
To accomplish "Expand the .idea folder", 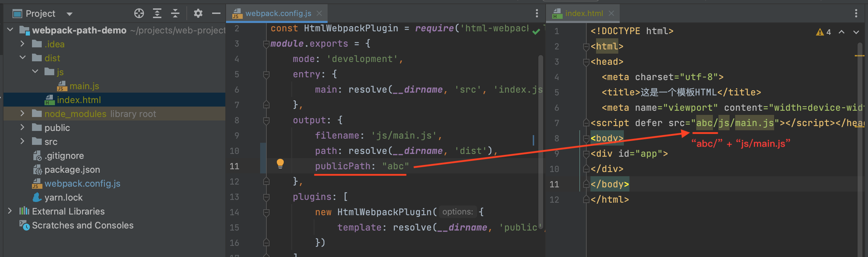I will coord(22,44).
